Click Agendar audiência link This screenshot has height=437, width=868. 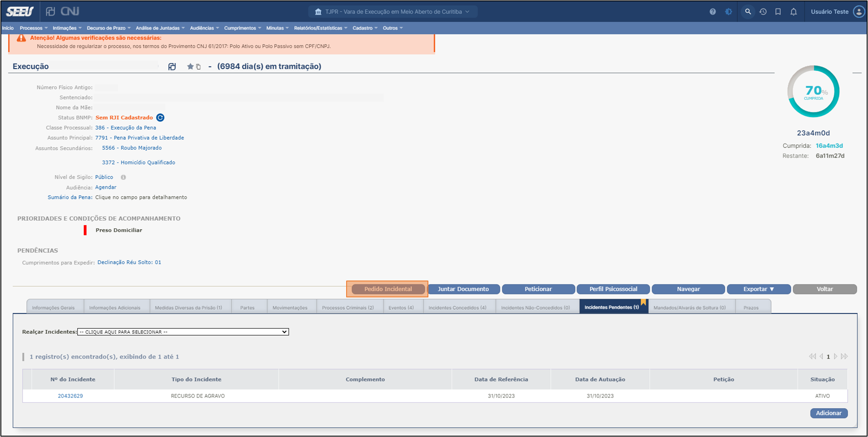coord(106,187)
